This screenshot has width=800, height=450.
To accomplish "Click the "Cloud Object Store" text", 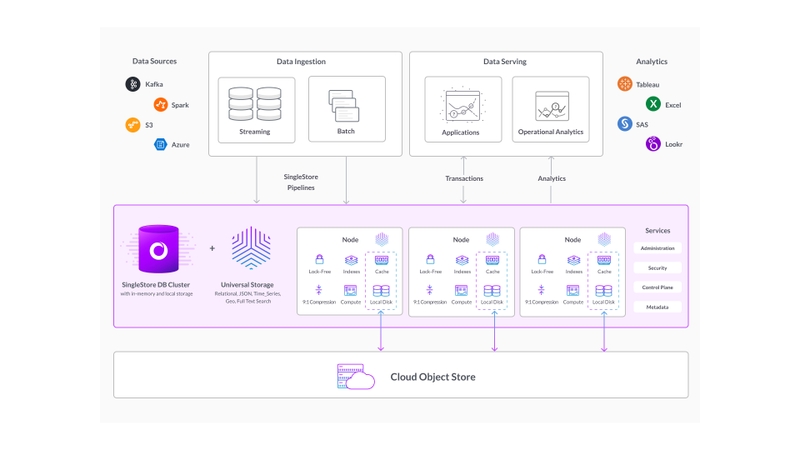I will click(433, 377).
